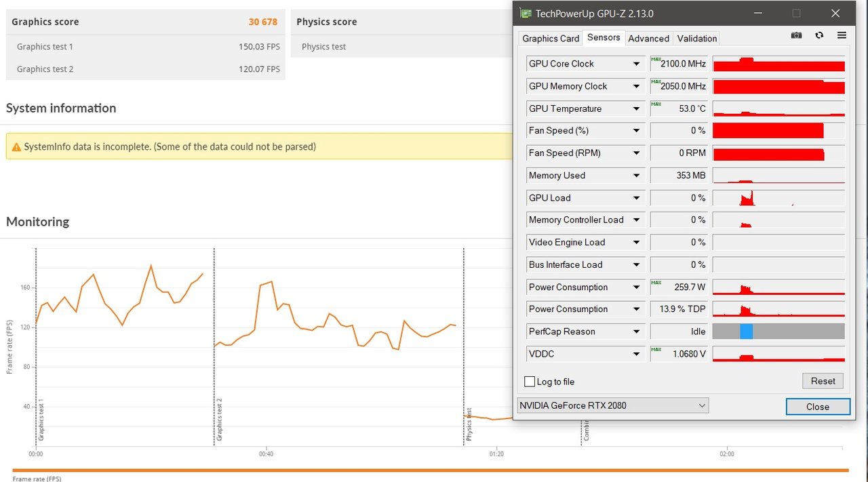Go to the Validation tab
This screenshot has height=482, width=868.
[696, 39]
